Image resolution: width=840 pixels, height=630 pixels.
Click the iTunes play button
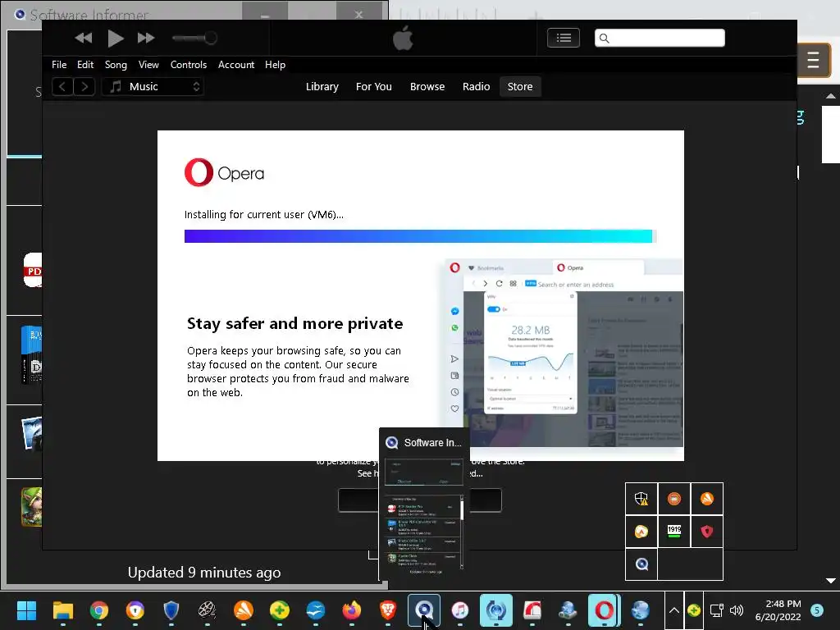tap(115, 38)
